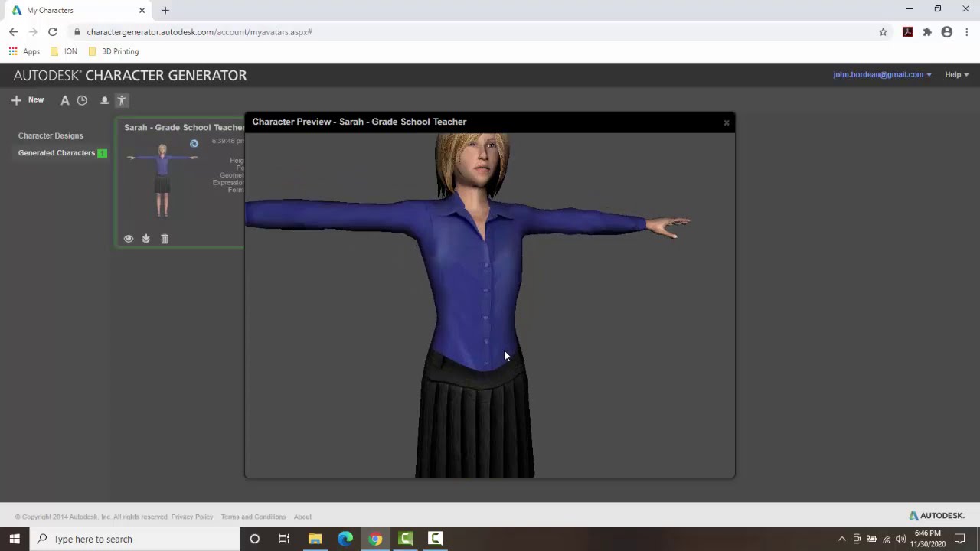Image resolution: width=980 pixels, height=551 pixels.
Task: Close the Character Preview dialog
Action: [727, 122]
